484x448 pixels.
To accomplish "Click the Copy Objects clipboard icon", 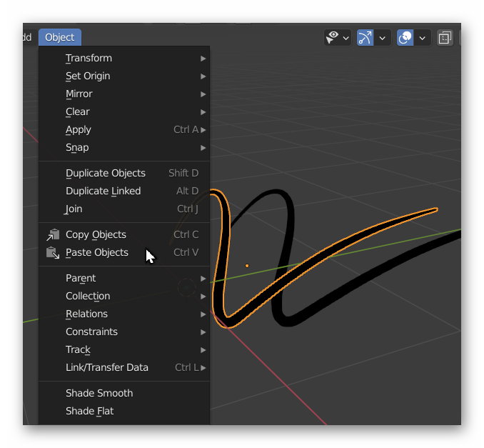I will (53, 234).
